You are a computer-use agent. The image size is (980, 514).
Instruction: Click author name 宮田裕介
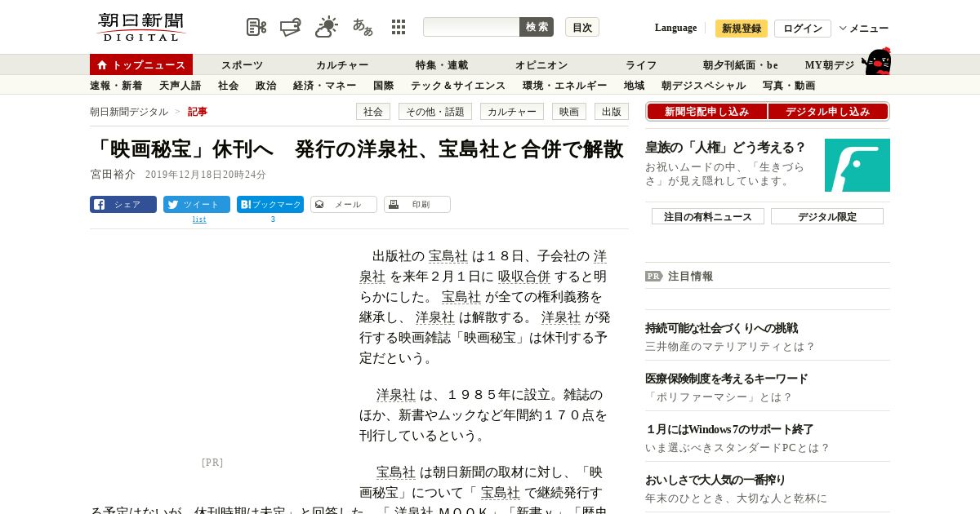tap(113, 175)
